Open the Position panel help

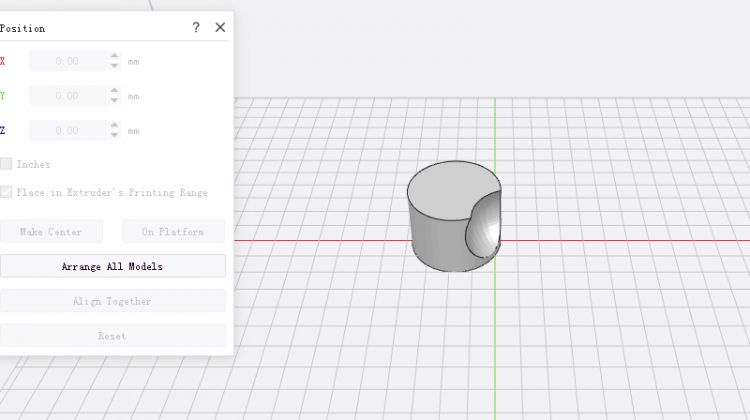[x=196, y=27]
